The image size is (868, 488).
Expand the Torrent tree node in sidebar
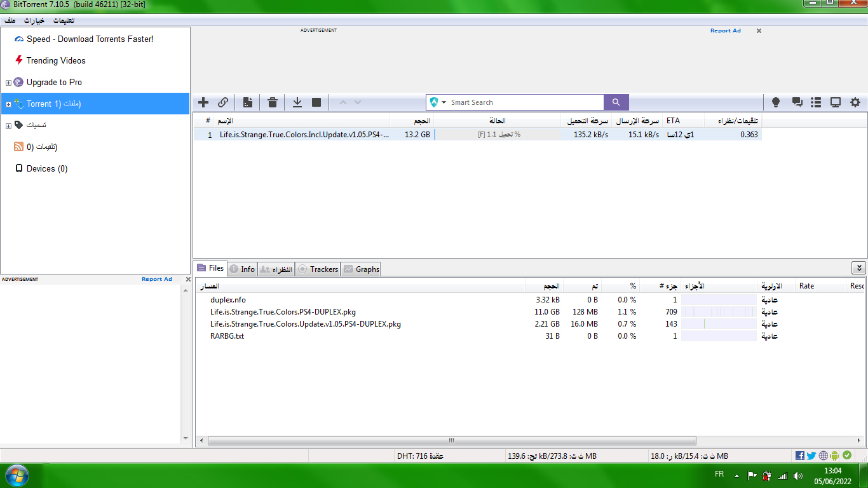click(8, 104)
